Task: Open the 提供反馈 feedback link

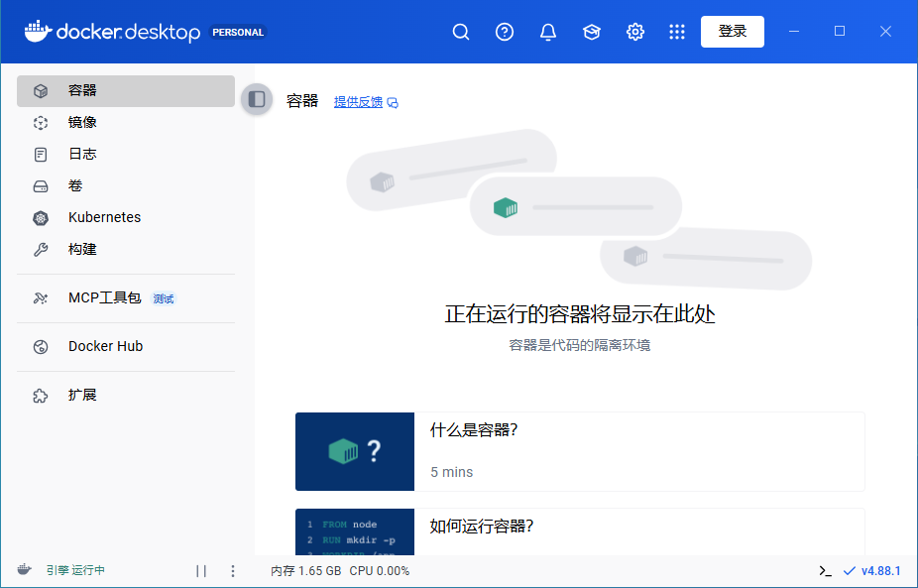Action: click(358, 102)
